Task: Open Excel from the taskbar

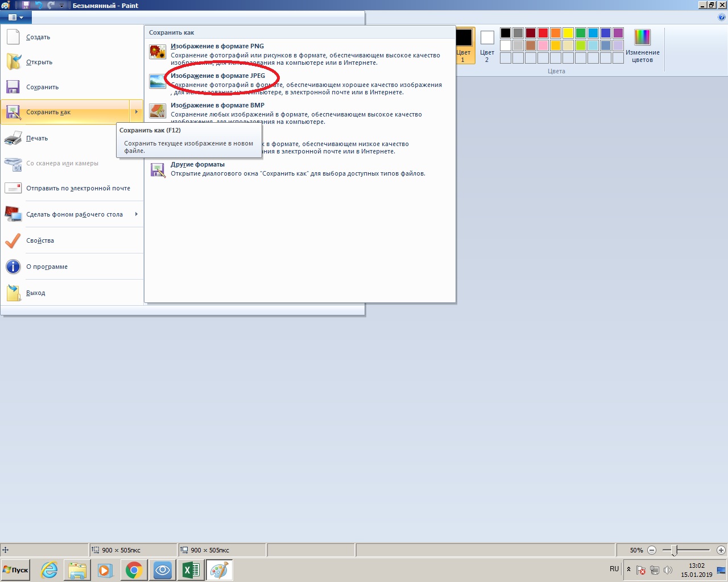Action: (x=191, y=570)
